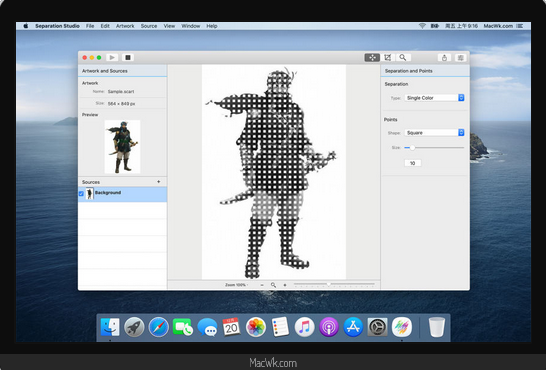Select the move tool in toolbar
546x370 pixels.
372,57
